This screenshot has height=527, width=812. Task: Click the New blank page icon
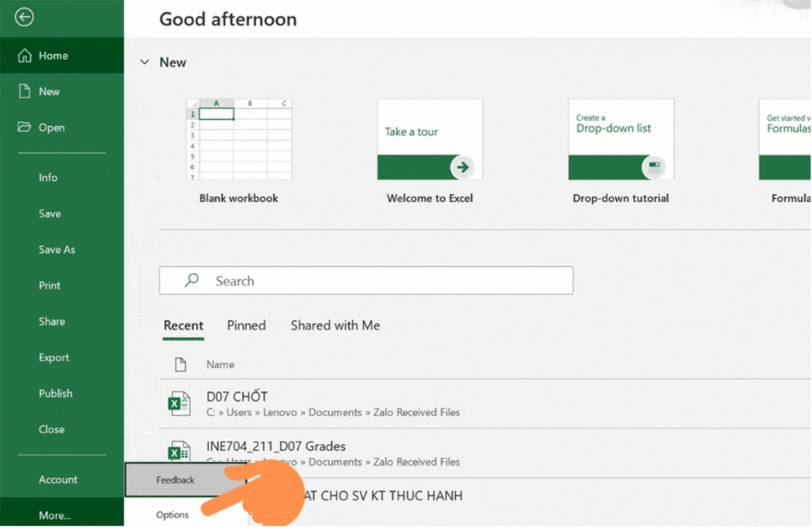[24, 91]
